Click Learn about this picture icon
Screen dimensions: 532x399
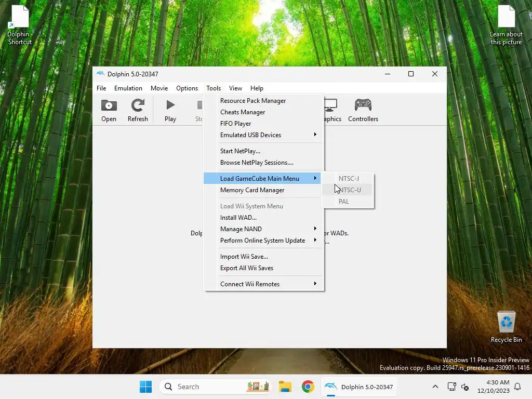click(x=506, y=25)
